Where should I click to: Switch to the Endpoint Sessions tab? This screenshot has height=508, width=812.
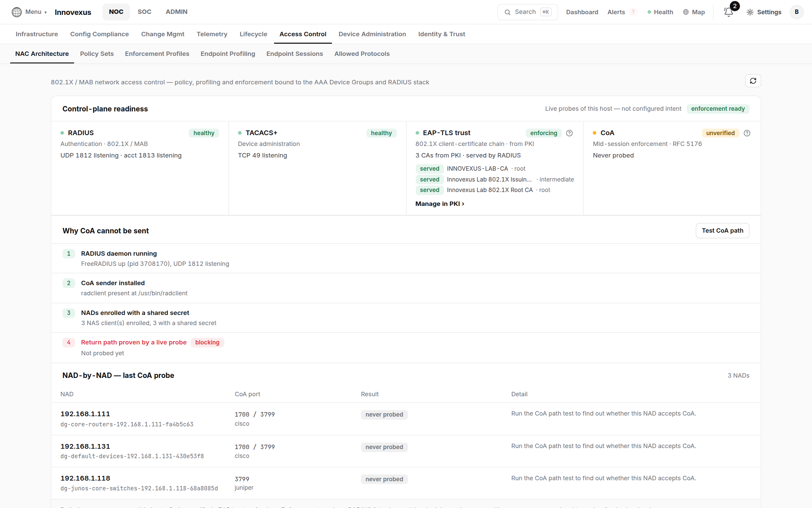tap(295, 54)
